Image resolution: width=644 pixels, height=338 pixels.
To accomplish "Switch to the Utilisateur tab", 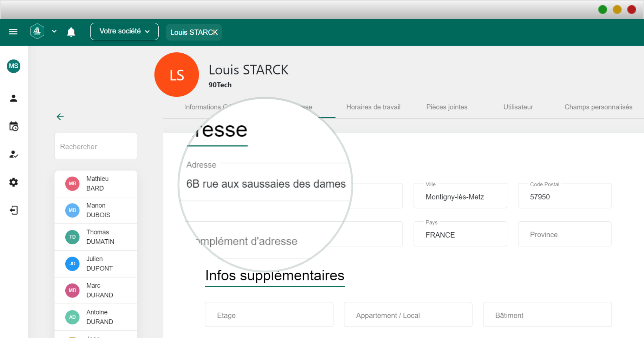I will pyautogui.click(x=518, y=107).
